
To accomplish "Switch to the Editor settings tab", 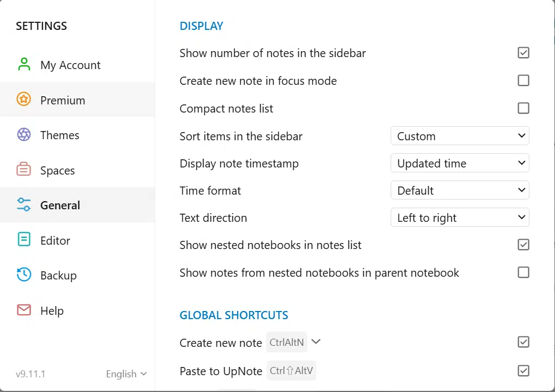I will pyautogui.click(x=55, y=240).
